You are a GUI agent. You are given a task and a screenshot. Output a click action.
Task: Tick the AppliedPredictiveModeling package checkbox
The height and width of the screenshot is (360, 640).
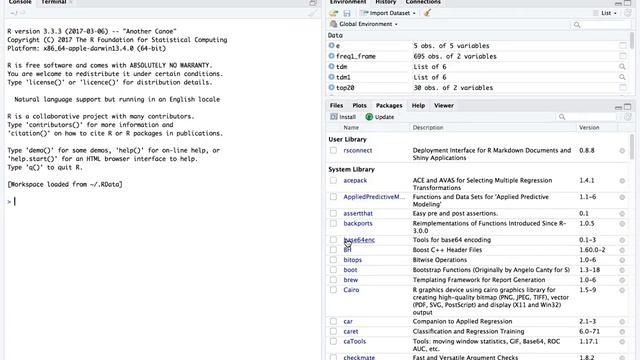click(333, 197)
